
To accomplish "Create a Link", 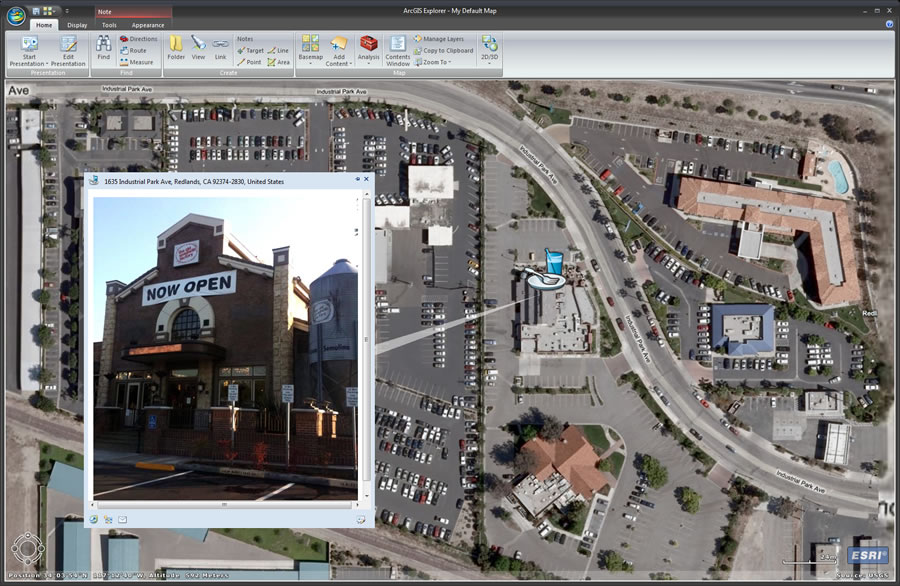I will (x=220, y=48).
